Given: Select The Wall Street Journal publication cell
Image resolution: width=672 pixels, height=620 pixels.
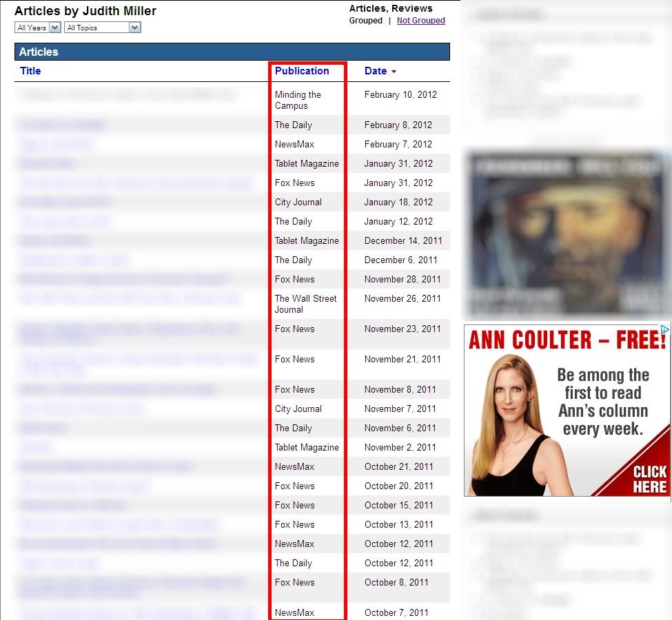Looking at the screenshot, I should click(x=306, y=304).
